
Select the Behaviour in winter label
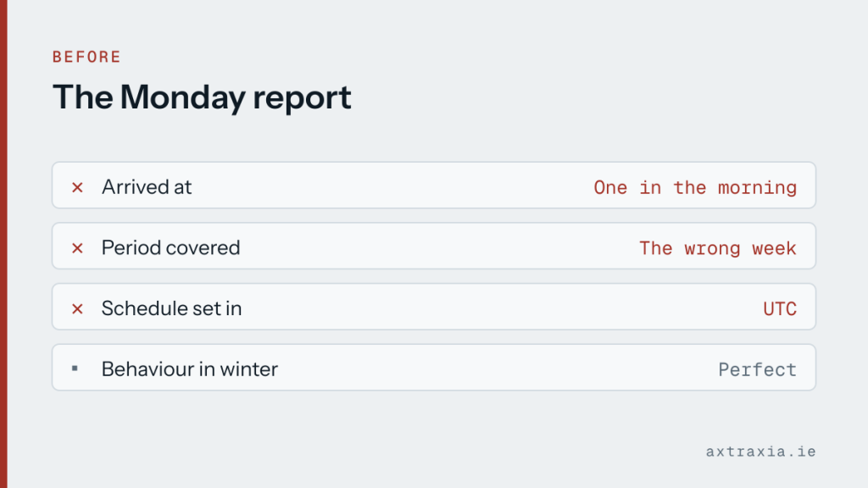189,369
